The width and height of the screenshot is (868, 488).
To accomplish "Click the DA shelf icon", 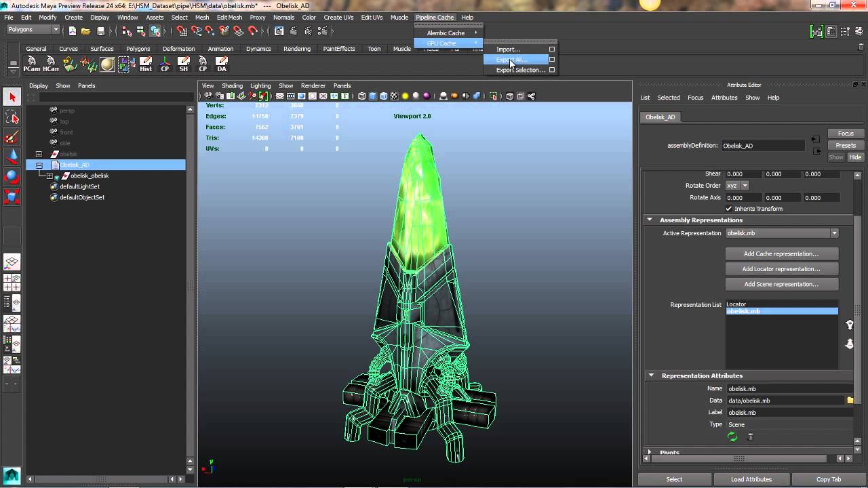I will click(222, 64).
